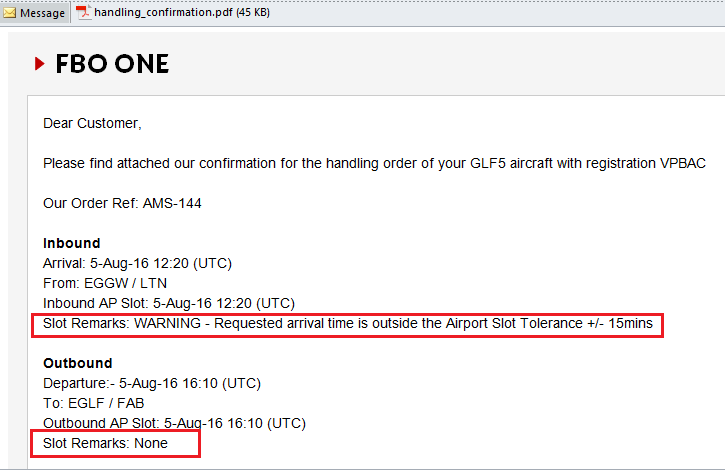Click the red triangle FBO ONE arrow
The width and height of the screenshot is (725, 470).
[40, 63]
